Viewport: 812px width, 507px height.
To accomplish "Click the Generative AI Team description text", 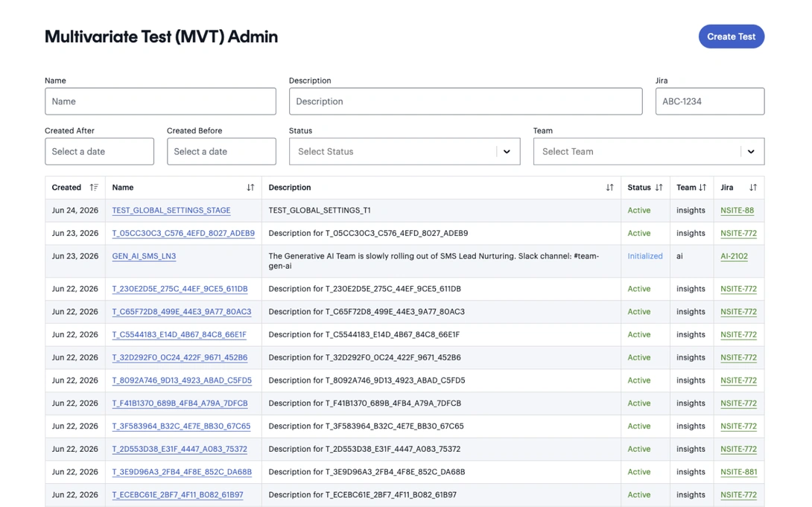I will click(x=434, y=261).
